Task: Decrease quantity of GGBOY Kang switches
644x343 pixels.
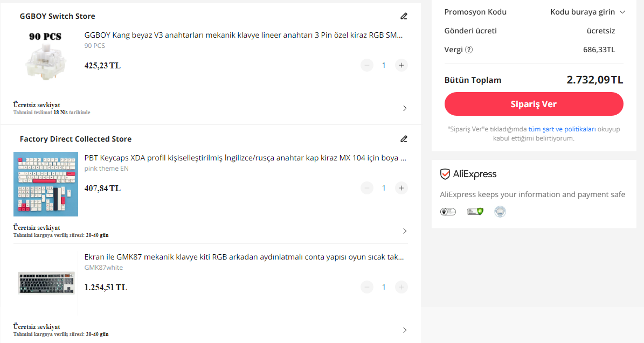Action: click(x=367, y=65)
